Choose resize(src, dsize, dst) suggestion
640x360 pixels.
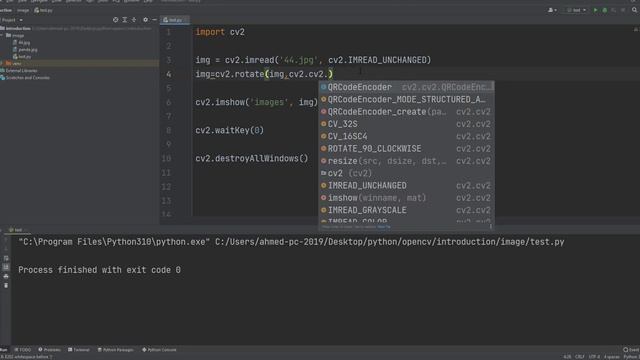point(407,161)
